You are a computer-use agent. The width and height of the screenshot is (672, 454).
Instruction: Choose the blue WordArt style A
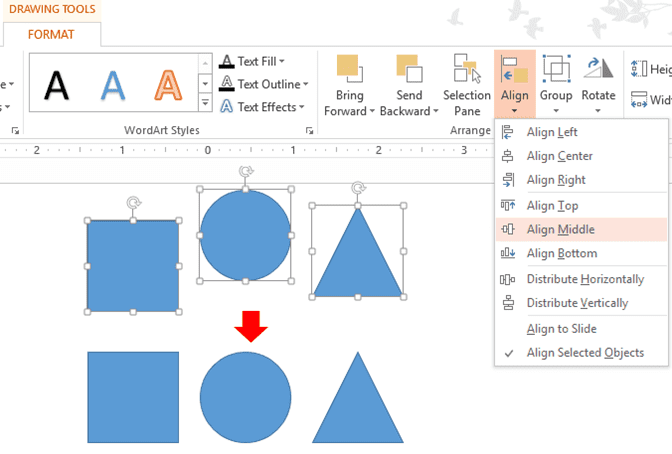tap(113, 85)
